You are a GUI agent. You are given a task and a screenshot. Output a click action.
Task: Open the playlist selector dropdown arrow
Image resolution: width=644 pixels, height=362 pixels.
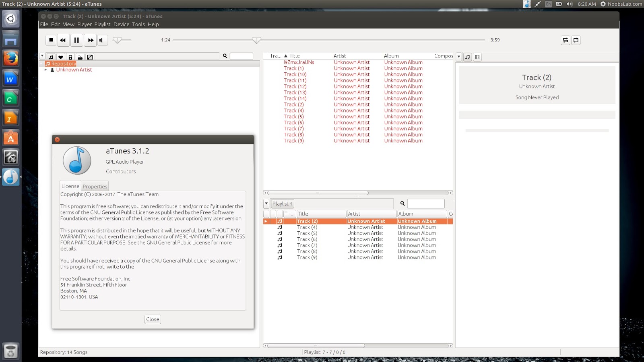pyautogui.click(x=266, y=204)
